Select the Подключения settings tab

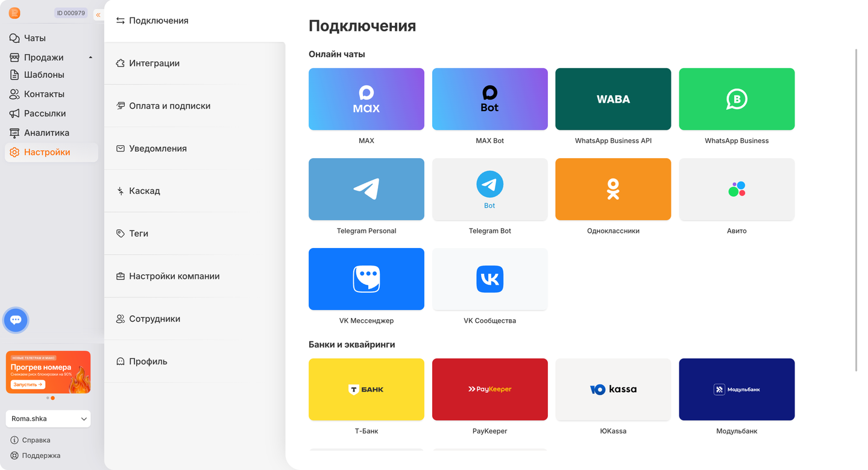[195, 21]
